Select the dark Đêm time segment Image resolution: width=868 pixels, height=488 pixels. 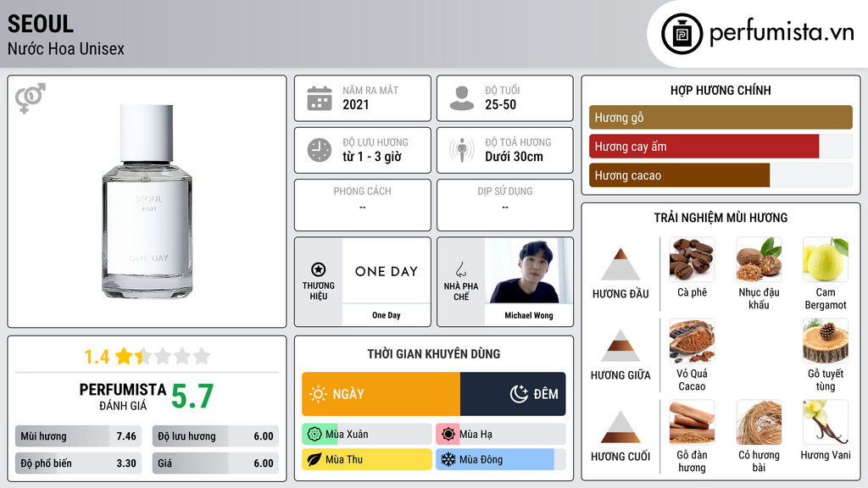point(513,394)
